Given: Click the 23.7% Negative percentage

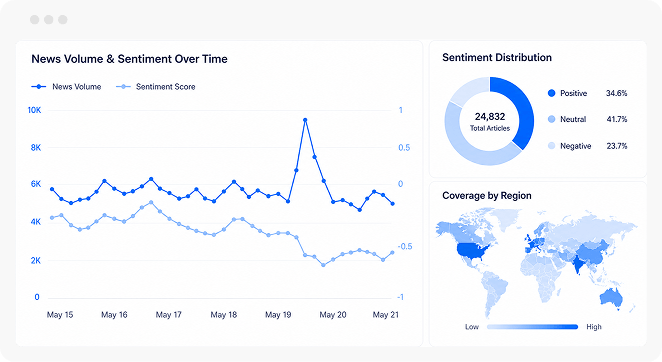Looking at the screenshot, I should point(617,146).
